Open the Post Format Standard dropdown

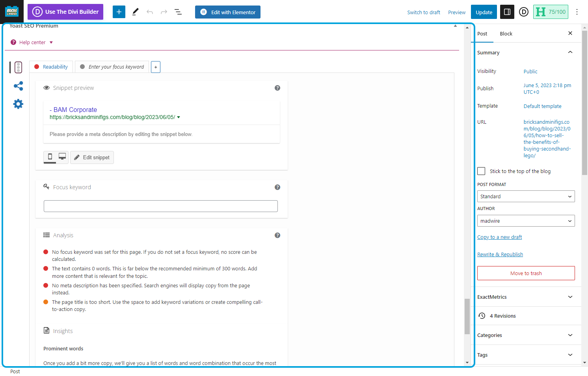coord(526,196)
